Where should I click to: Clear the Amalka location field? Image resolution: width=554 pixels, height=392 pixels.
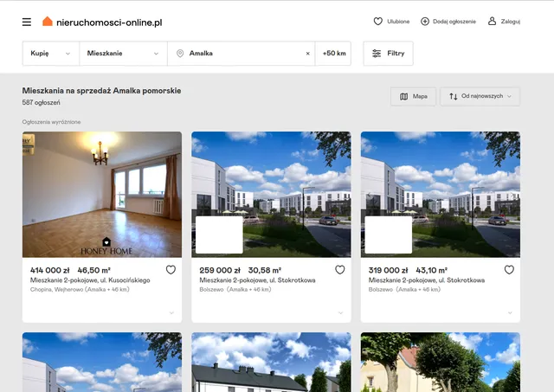pyautogui.click(x=307, y=54)
